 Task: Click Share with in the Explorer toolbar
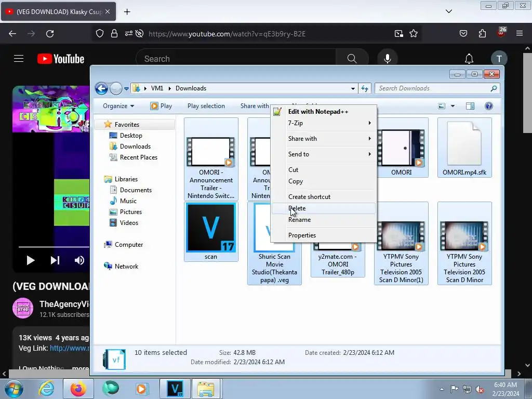pos(255,106)
